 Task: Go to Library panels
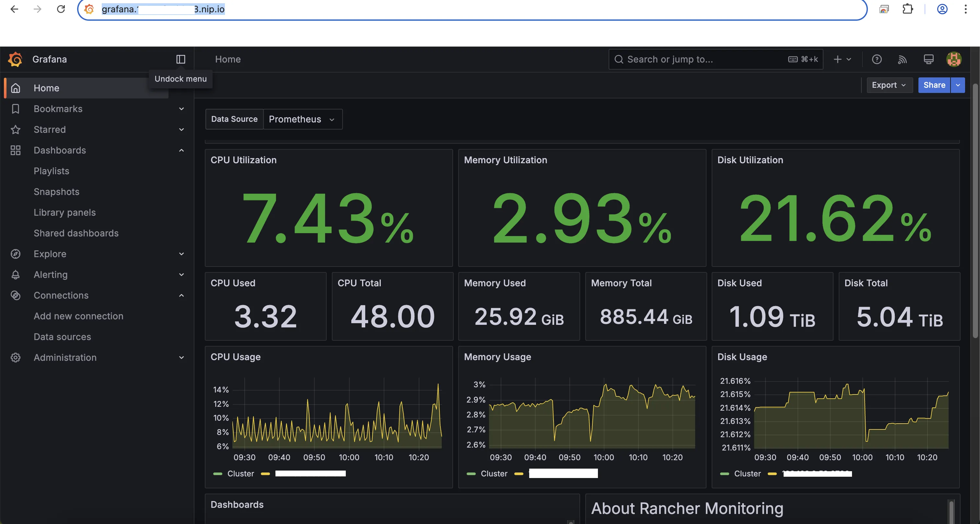click(x=65, y=212)
